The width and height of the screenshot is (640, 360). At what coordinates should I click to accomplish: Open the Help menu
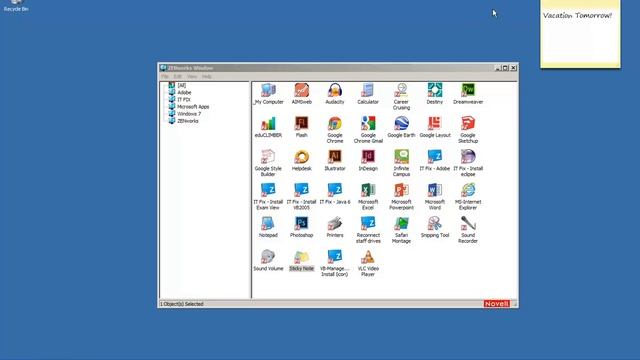click(207, 76)
